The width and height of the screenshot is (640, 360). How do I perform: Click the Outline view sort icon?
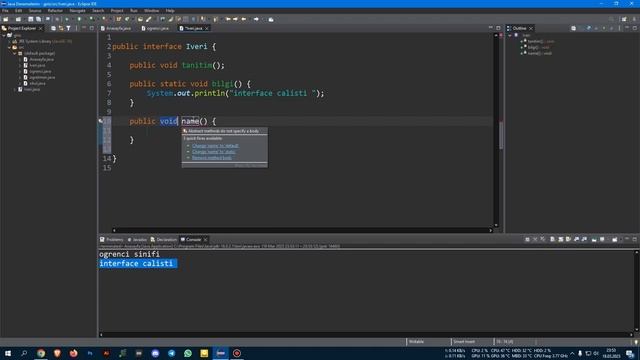581,28
